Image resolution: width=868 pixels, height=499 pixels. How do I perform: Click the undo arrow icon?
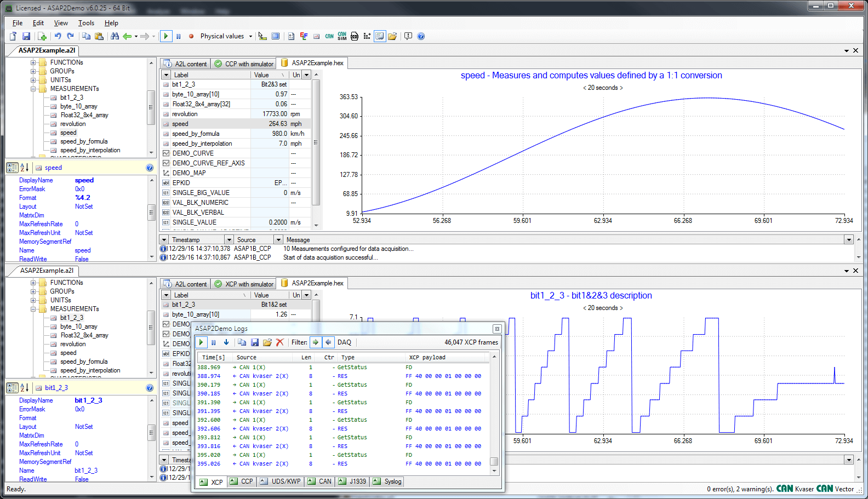pos(58,36)
